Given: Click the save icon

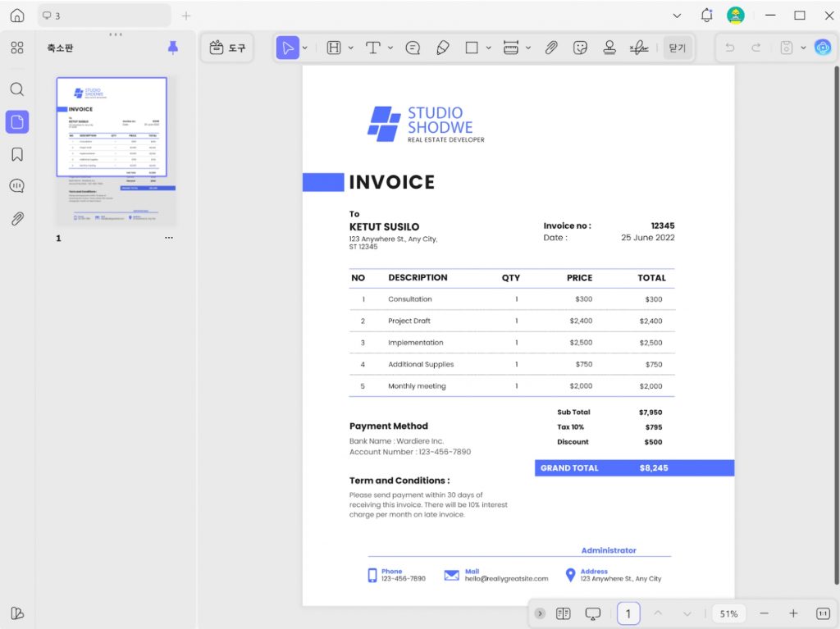Looking at the screenshot, I should (x=786, y=48).
